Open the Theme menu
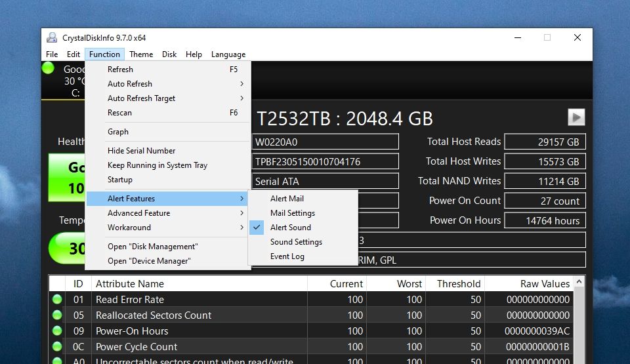 coord(141,54)
